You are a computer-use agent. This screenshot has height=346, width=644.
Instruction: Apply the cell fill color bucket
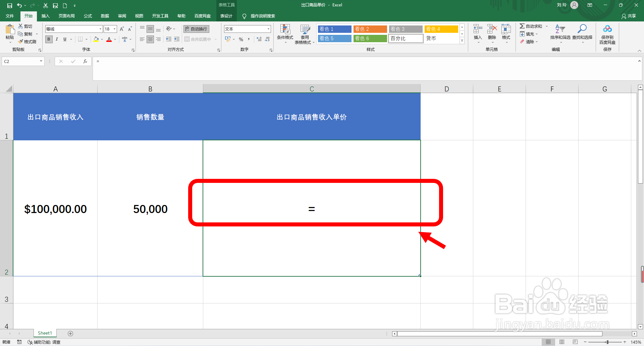pos(96,39)
